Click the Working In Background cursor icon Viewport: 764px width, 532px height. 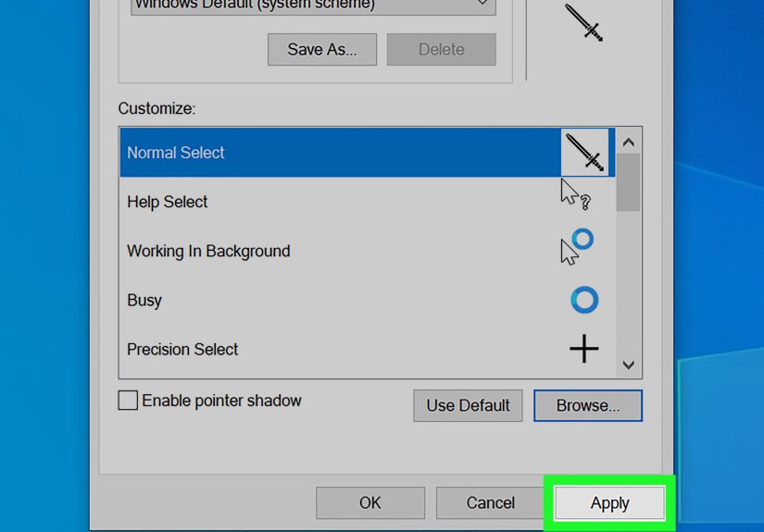(x=577, y=247)
